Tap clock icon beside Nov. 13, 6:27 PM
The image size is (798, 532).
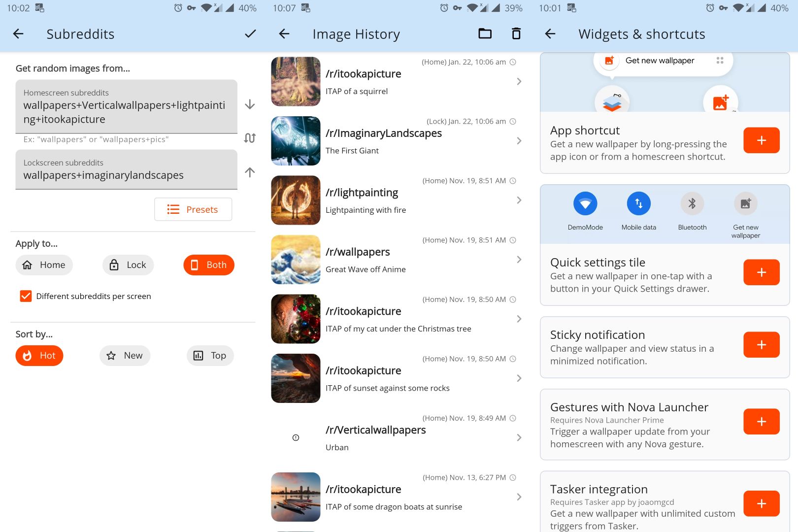(513, 477)
